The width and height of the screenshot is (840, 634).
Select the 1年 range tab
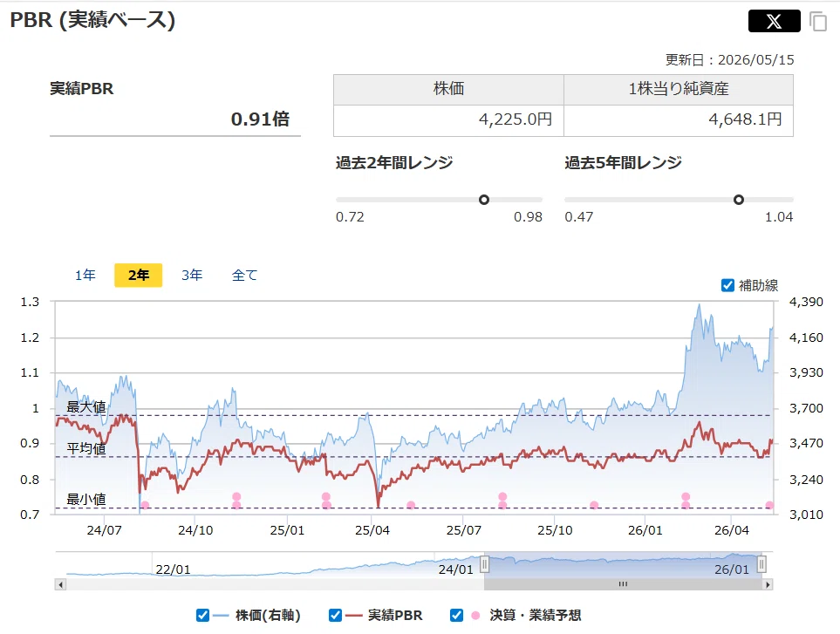[x=85, y=276]
